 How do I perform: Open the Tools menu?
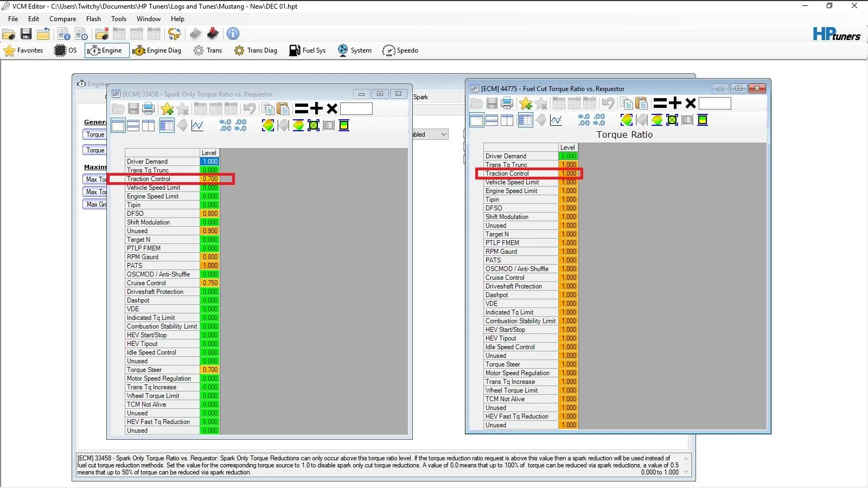click(119, 19)
